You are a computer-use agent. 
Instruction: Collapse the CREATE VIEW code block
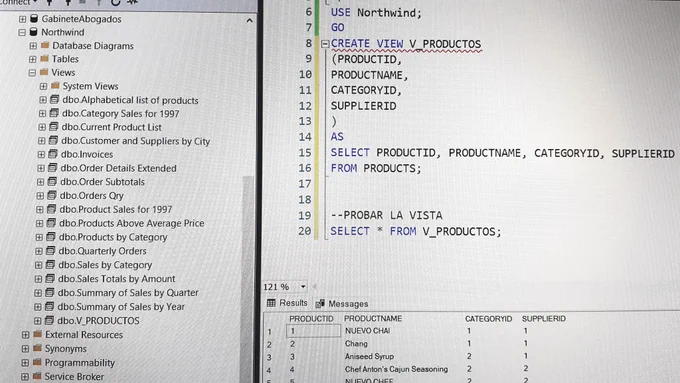(x=324, y=44)
